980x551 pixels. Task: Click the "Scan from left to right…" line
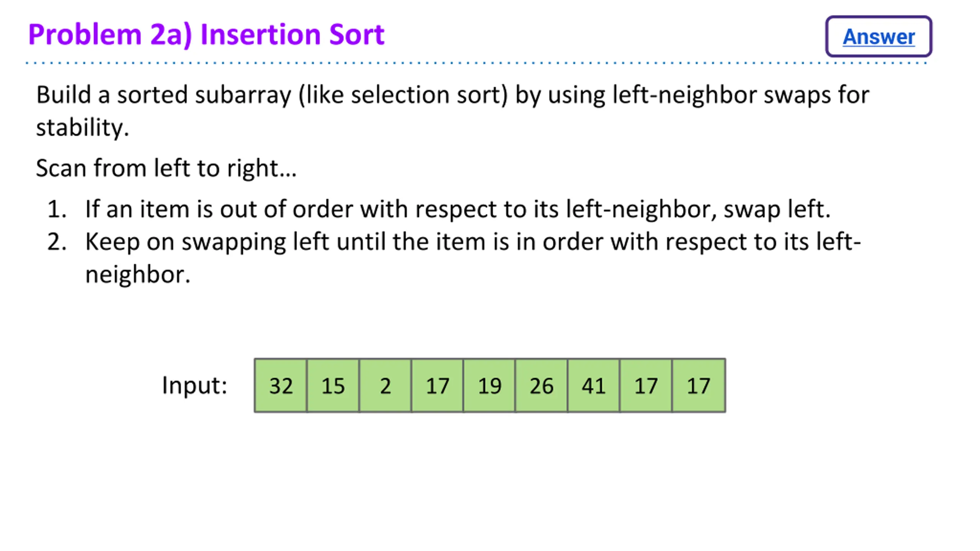tap(166, 168)
